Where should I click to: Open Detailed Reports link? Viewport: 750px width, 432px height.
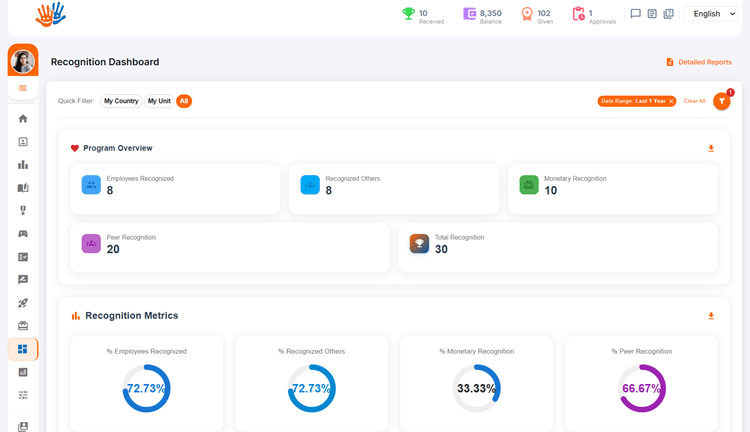click(x=699, y=62)
